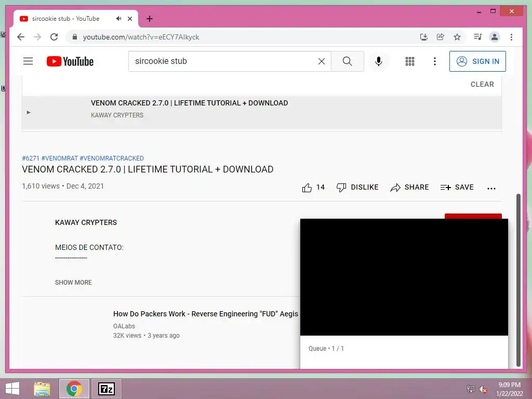Open How Do Packers Work video

pos(205,314)
